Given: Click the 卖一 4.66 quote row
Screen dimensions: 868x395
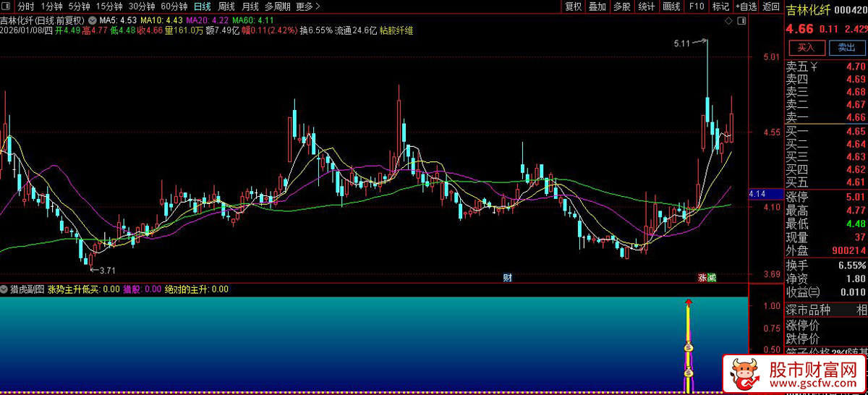Looking at the screenshot, I should [826, 117].
